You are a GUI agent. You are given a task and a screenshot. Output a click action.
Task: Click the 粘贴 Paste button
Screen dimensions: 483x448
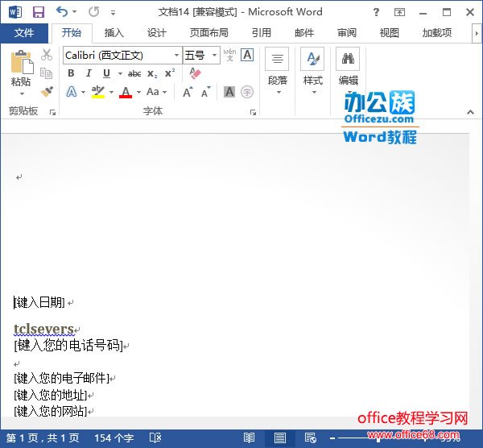(x=21, y=69)
